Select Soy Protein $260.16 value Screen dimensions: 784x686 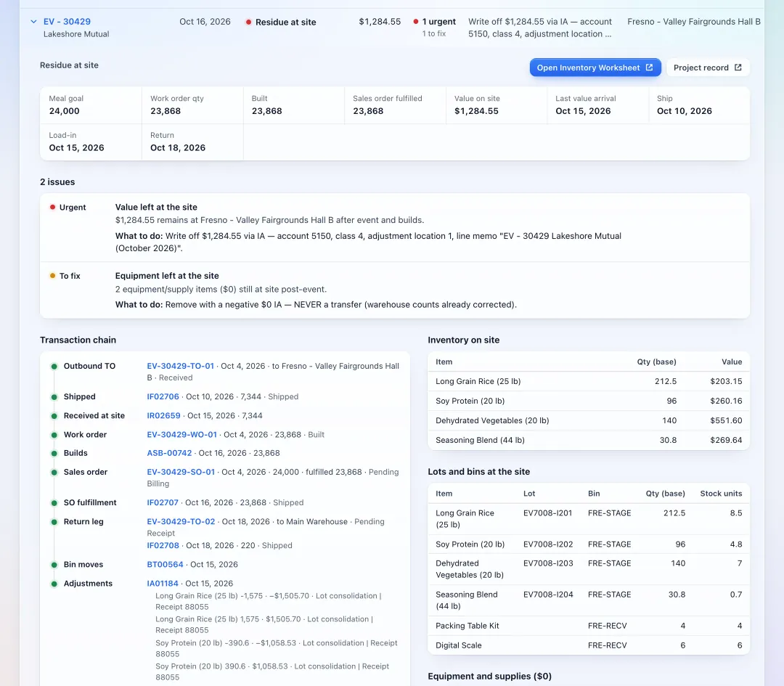coord(726,401)
